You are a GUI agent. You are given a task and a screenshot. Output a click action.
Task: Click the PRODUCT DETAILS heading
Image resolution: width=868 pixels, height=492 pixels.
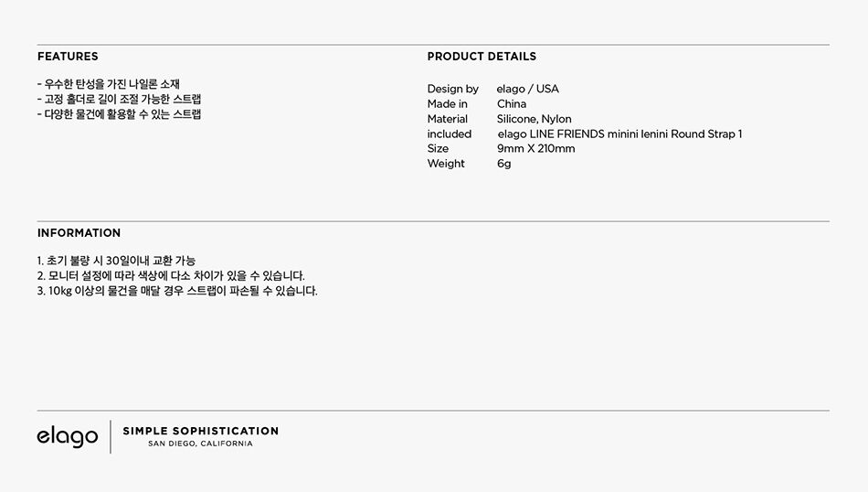click(x=482, y=57)
